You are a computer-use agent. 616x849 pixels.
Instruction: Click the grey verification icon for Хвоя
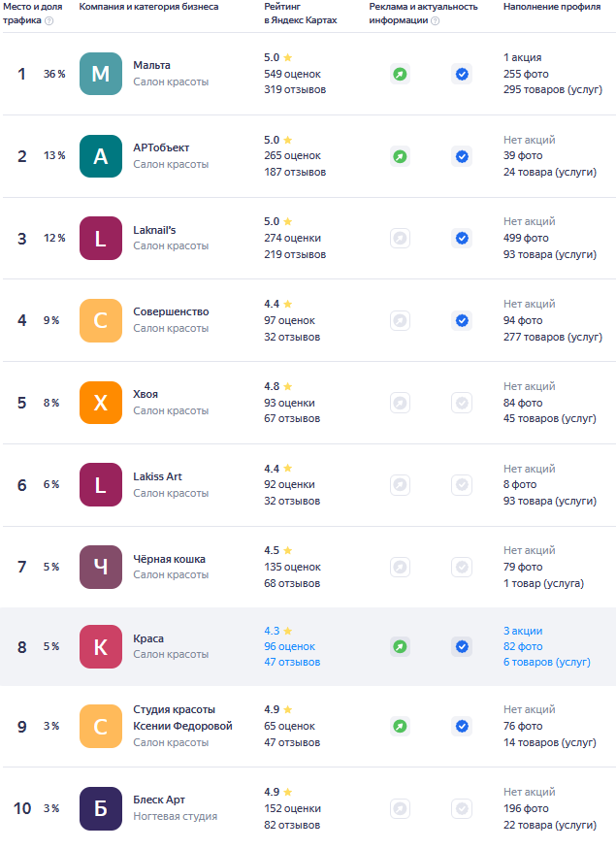click(x=462, y=403)
